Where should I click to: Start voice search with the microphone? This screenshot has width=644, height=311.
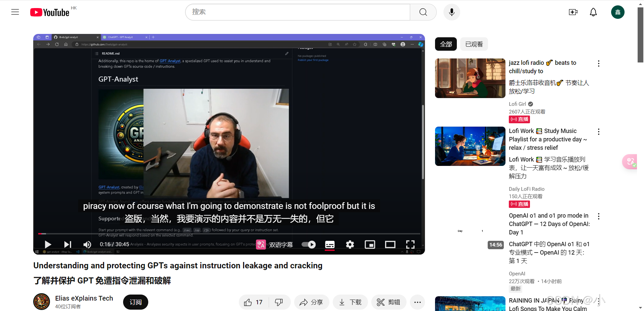(452, 12)
